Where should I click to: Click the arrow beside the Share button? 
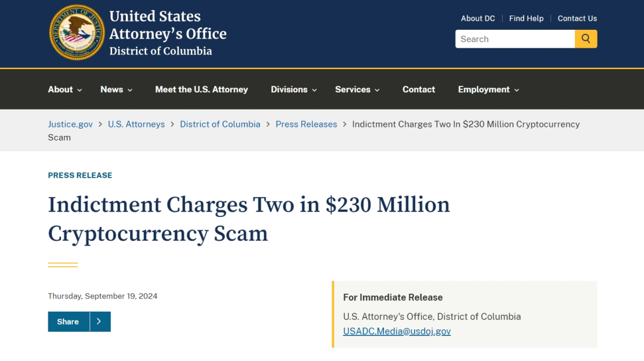(99, 322)
